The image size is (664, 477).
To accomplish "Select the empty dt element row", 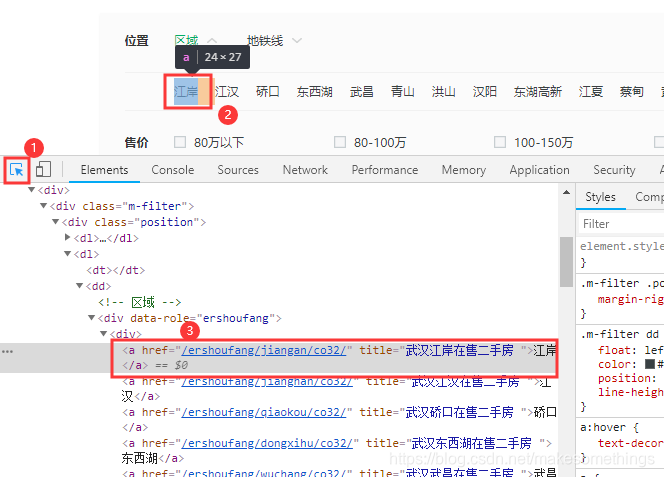I will (x=116, y=270).
